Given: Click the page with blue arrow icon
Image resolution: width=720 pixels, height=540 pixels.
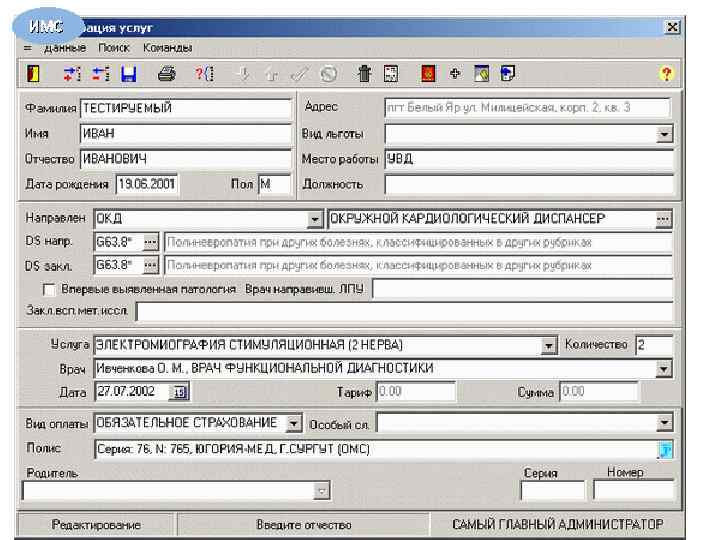Looking at the screenshot, I should click(x=507, y=73).
